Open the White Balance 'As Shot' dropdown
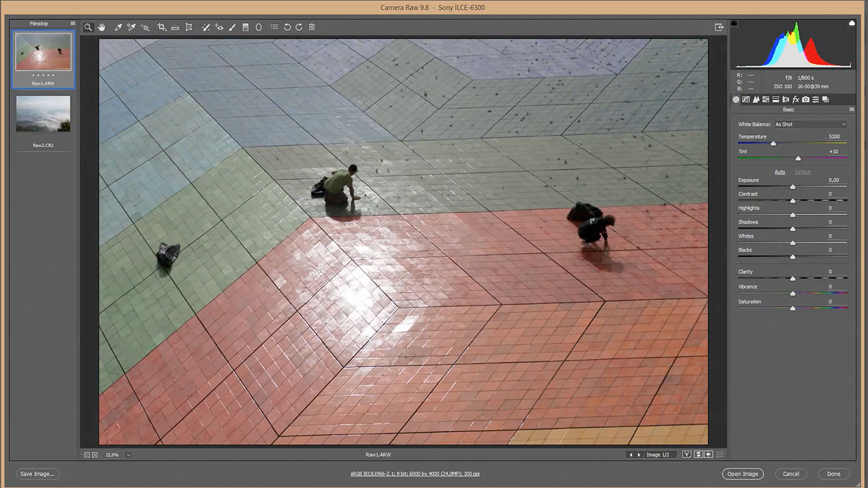 coord(810,124)
